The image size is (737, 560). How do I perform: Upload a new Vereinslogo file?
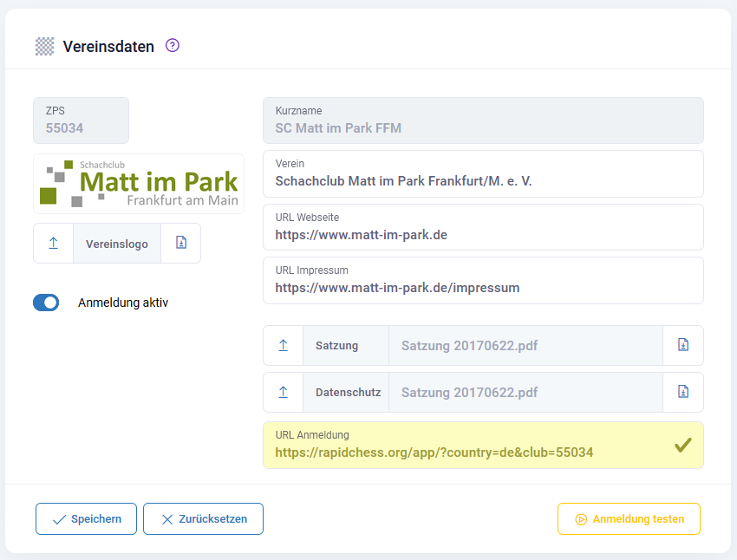pos(54,244)
